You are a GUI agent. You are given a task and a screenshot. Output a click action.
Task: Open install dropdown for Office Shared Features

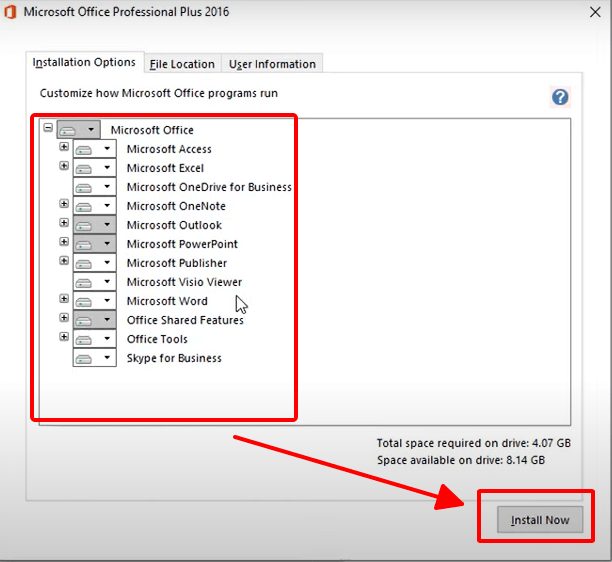pyautogui.click(x=94, y=320)
